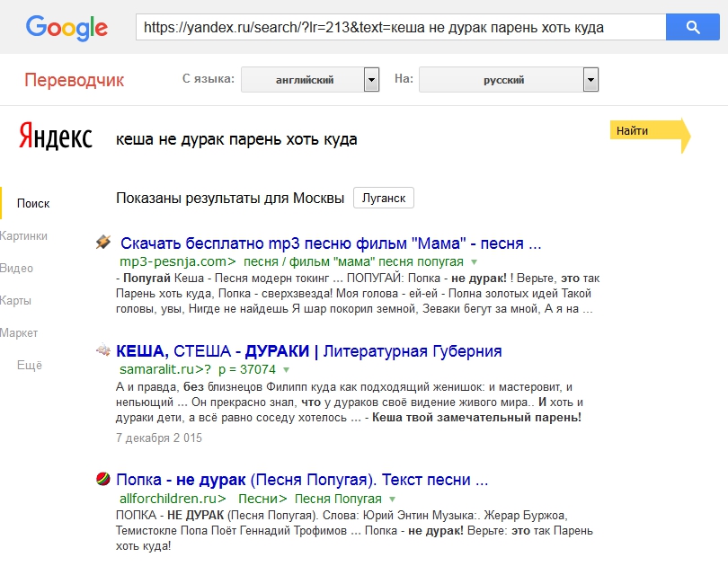Image resolution: width=728 pixels, height=566 pixels.
Task: Expand the arrow after samaralit.ru URL
Action: [x=287, y=370]
